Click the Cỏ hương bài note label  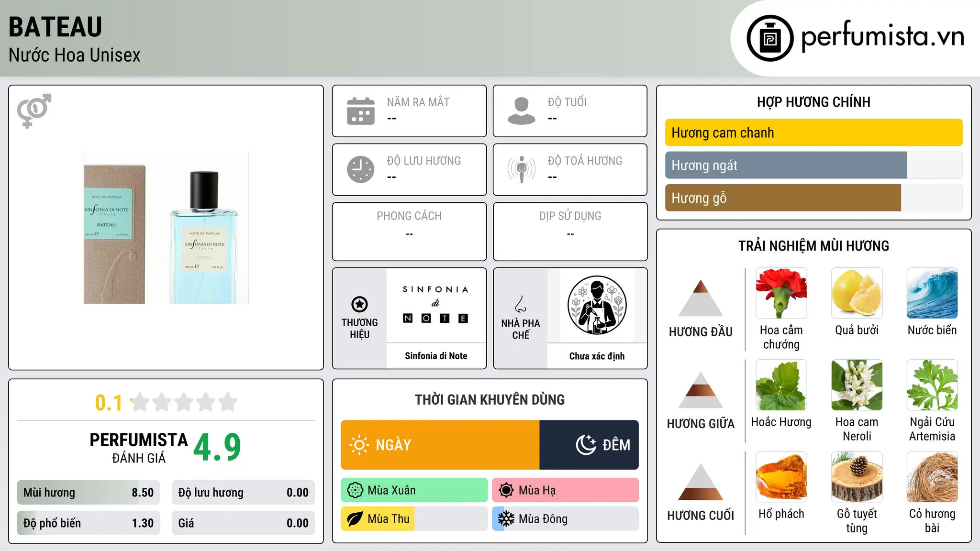pyautogui.click(x=932, y=521)
